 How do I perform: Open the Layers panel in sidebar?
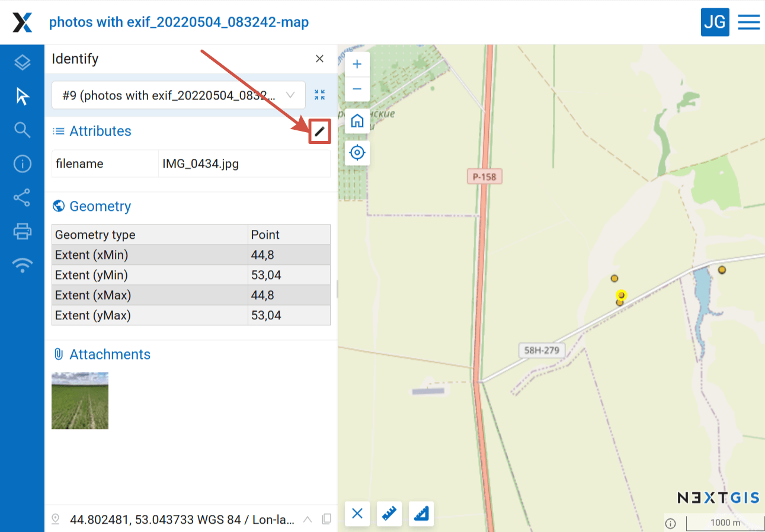pyautogui.click(x=22, y=62)
